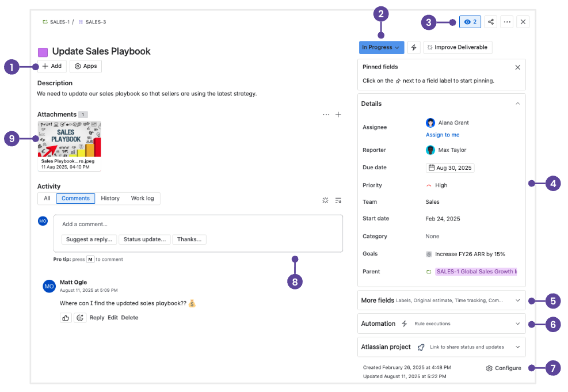This screenshot has width=568, height=392.
Task: Click the purple color square beside the title
Action: point(42,51)
